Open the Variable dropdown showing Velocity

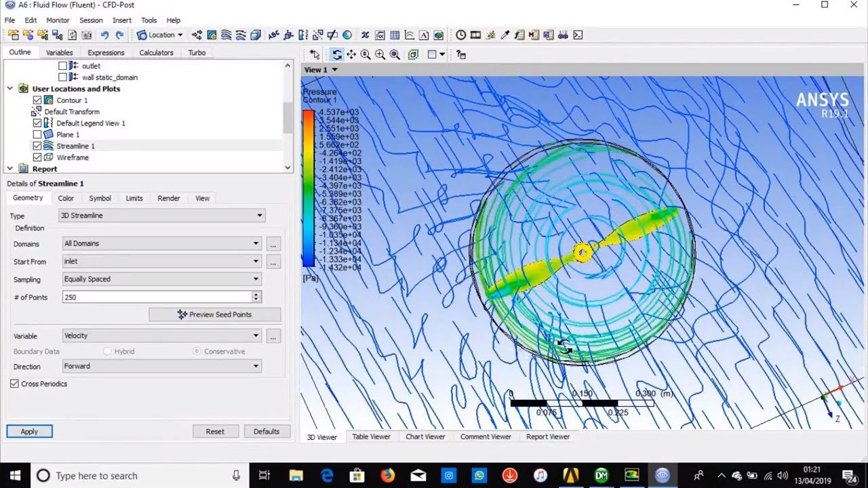(161, 335)
